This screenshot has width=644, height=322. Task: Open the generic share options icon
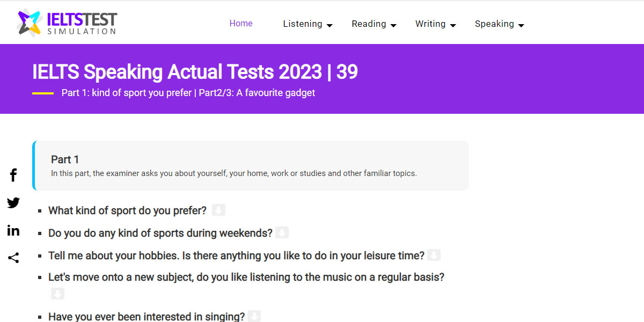click(x=13, y=258)
